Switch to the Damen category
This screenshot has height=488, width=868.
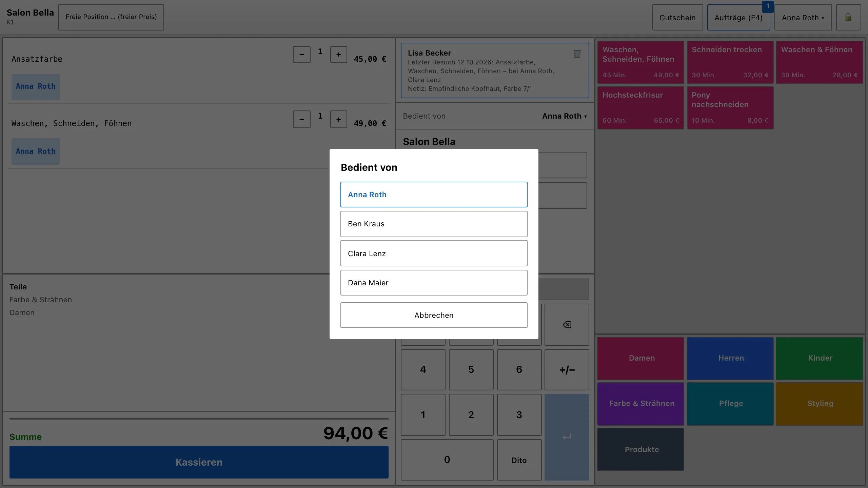640,358
